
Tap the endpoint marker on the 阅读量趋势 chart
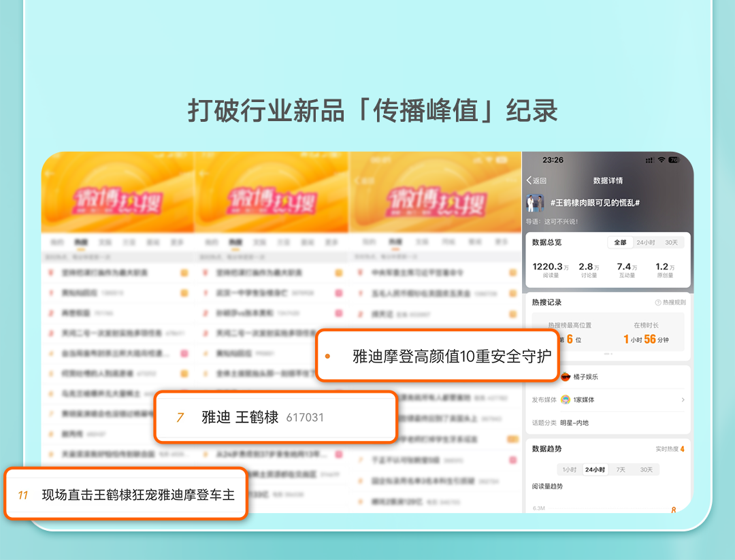click(x=674, y=510)
